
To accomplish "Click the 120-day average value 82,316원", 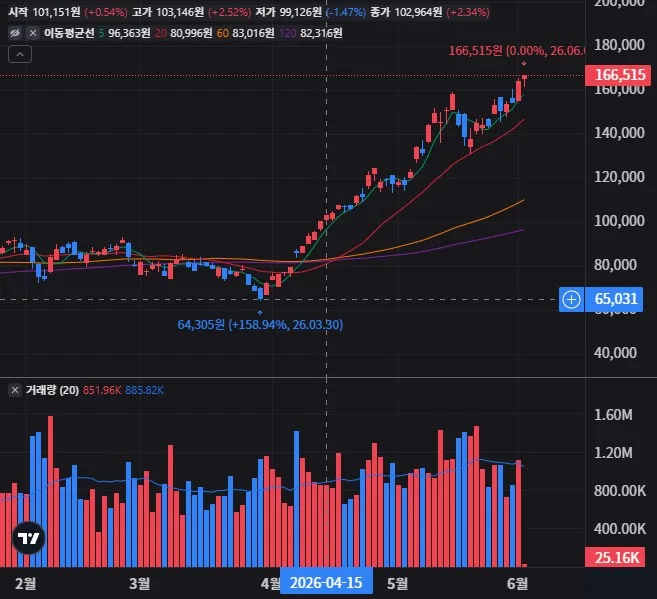I will 321,33.
